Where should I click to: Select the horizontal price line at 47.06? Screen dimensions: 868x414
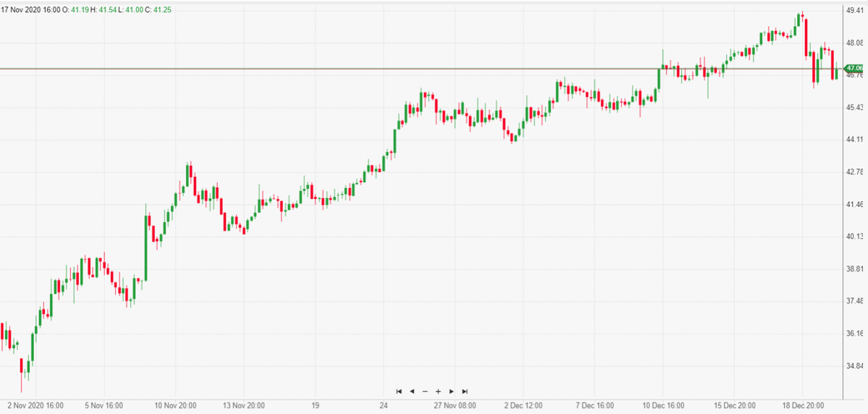421,69
